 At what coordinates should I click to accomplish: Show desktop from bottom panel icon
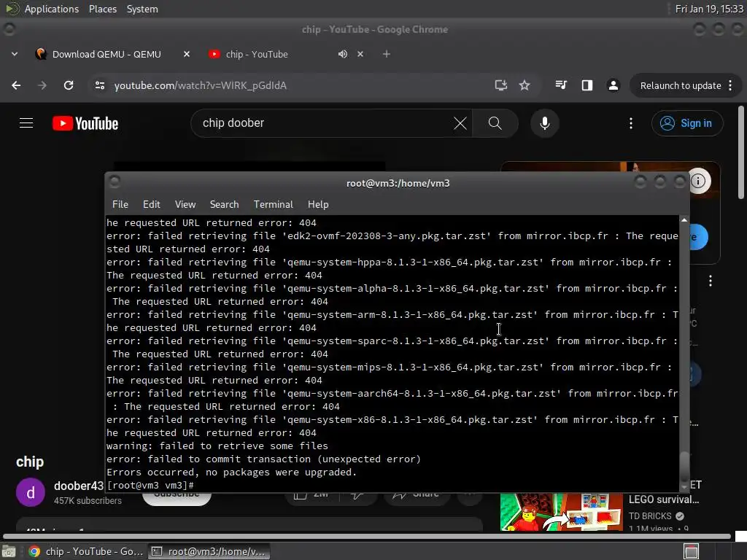coord(9,551)
